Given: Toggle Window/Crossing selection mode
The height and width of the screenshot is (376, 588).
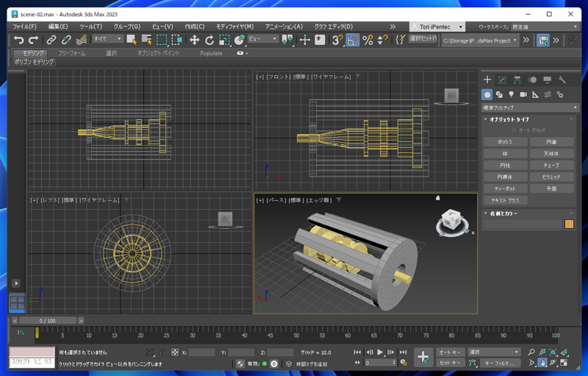Looking at the screenshot, I should click(176, 40).
